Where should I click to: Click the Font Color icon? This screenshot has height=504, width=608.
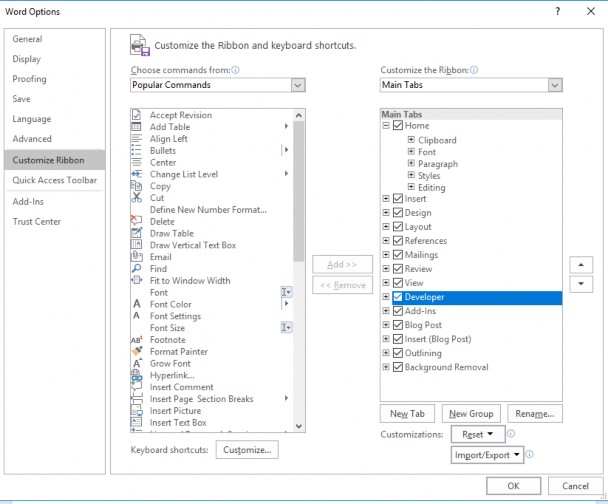click(x=136, y=304)
